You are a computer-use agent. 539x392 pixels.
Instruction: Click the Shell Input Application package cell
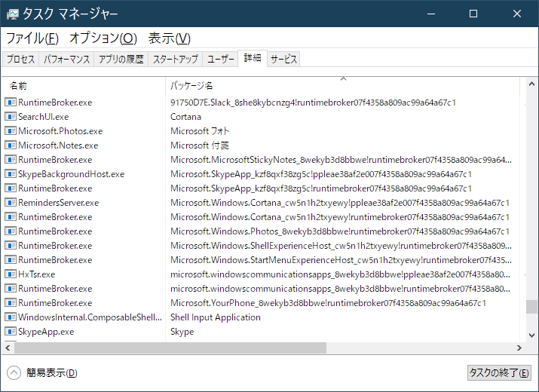pyautogui.click(x=216, y=317)
